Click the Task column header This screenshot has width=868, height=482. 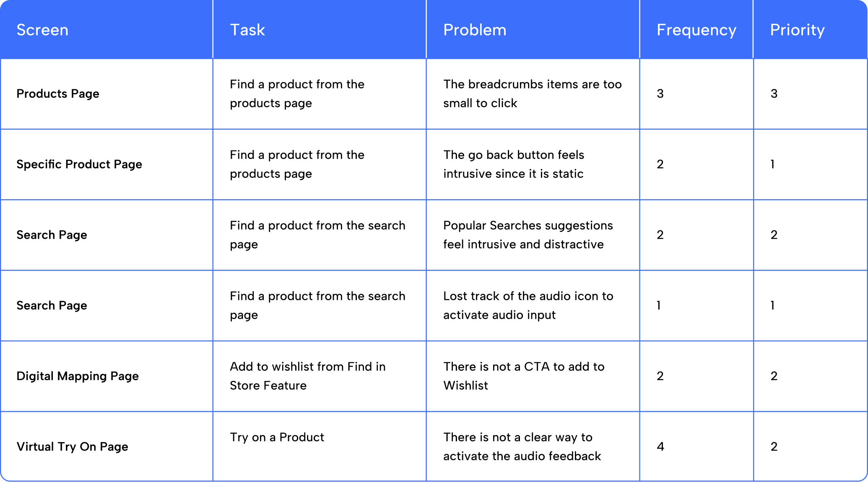(247, 30)
